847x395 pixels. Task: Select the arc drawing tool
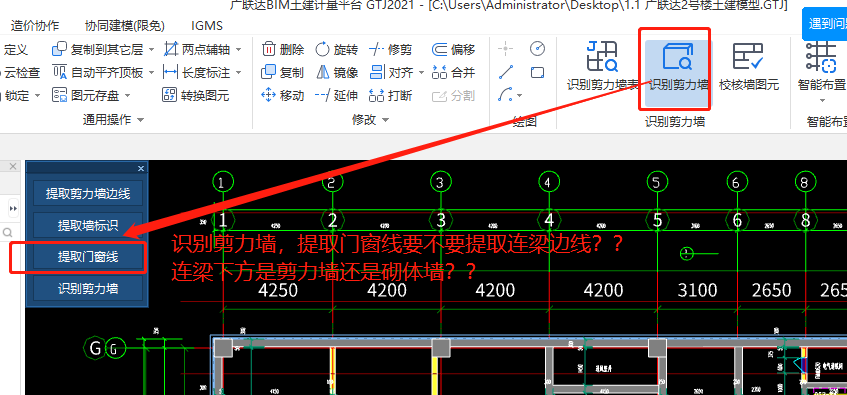[x=505, y=95]
